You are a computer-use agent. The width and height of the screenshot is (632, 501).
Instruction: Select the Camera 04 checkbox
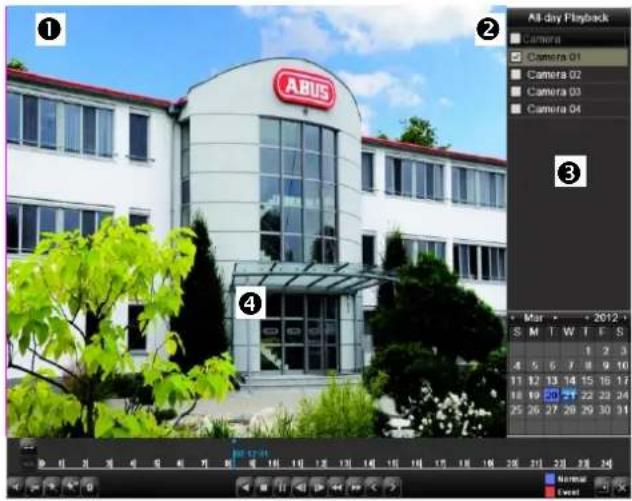pyautogui.click(x=516, y=109)
